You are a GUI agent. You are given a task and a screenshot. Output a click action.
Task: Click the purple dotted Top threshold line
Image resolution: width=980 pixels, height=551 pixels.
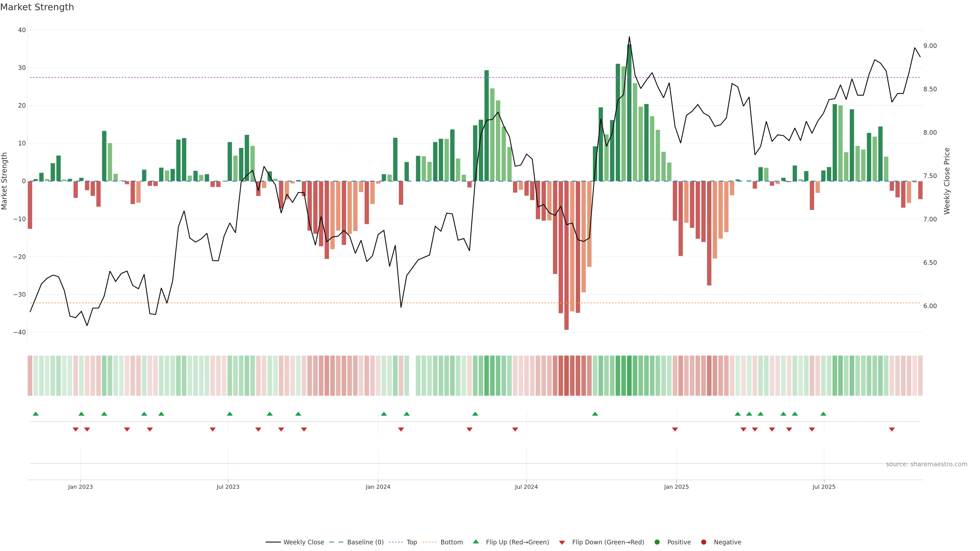[381, 78]
